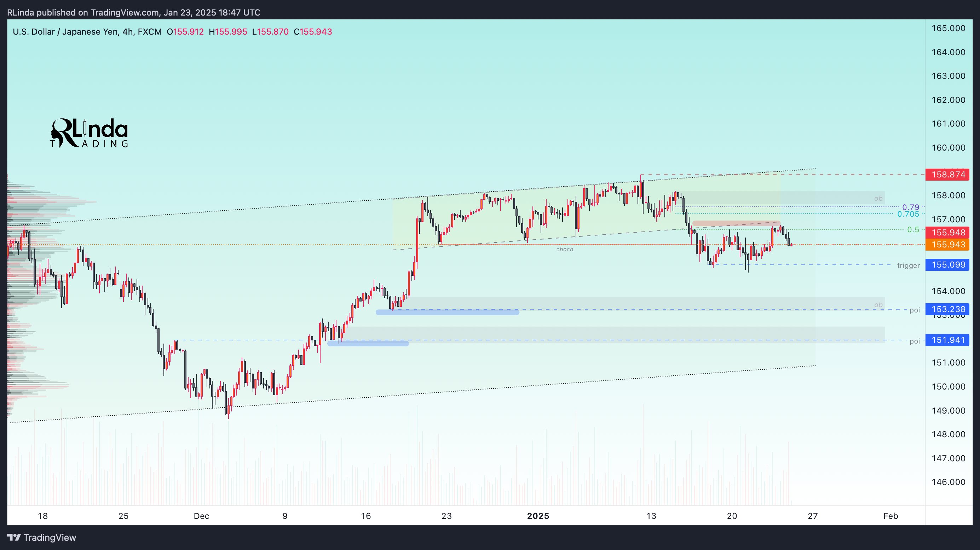Viewport: 980px width, 550px height.
Task: Click the Open value O155.912
Action: 185,31
